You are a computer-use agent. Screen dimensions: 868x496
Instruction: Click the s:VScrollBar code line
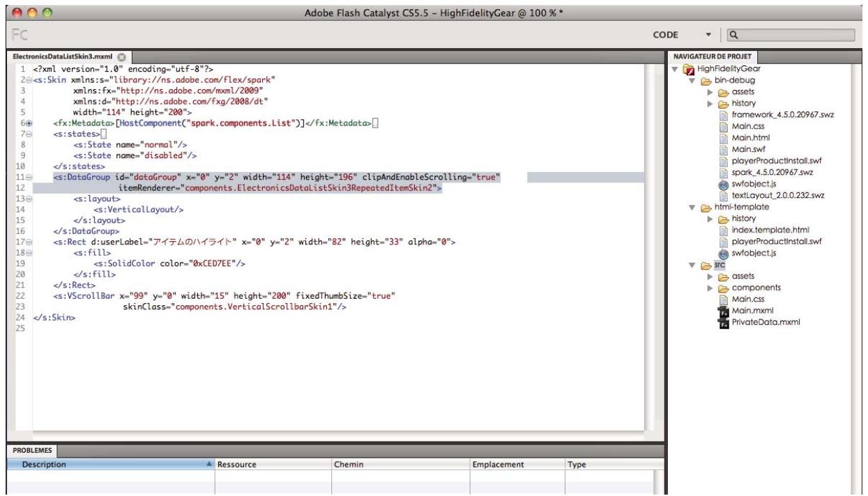(225, 296)
